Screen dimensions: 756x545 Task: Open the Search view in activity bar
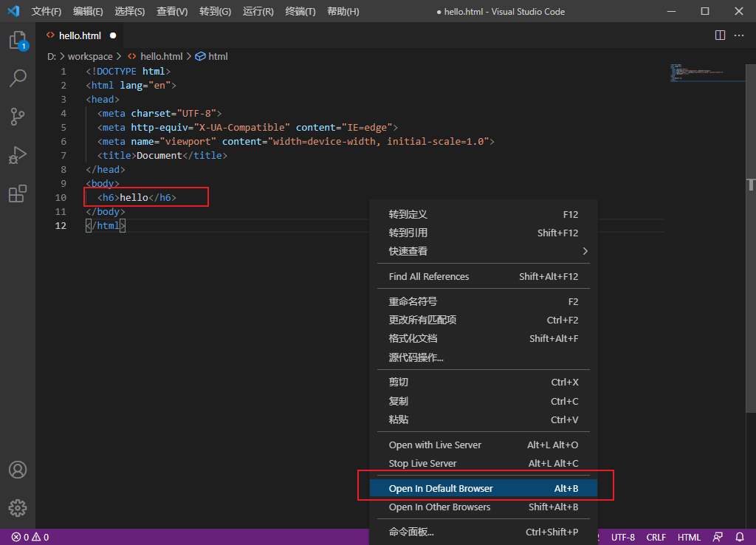18,78
